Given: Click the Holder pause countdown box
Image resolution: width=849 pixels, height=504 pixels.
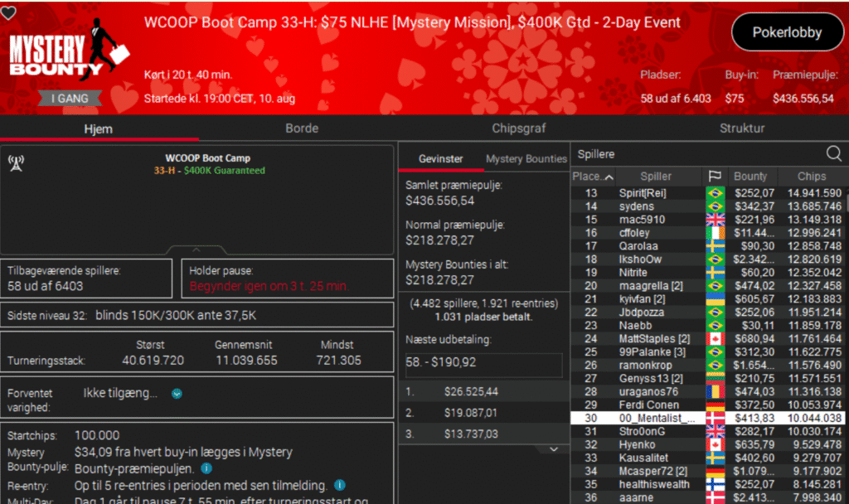Looking at the screenshot, I should tap(288, 279).
